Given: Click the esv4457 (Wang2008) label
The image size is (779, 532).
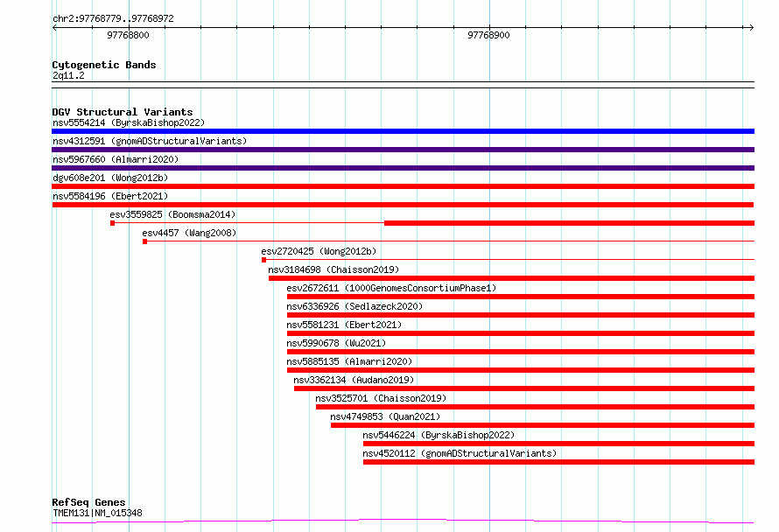Looking at the screenshot, I should coord(189,233).
